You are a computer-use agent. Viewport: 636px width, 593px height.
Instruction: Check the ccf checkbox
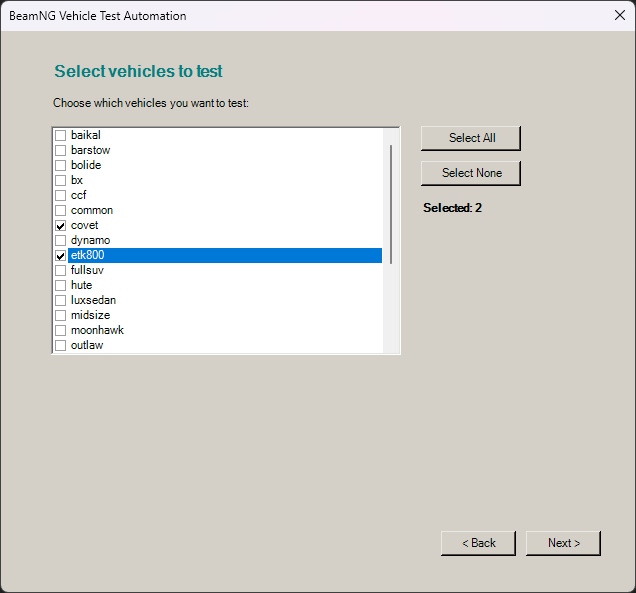point(60,195)
